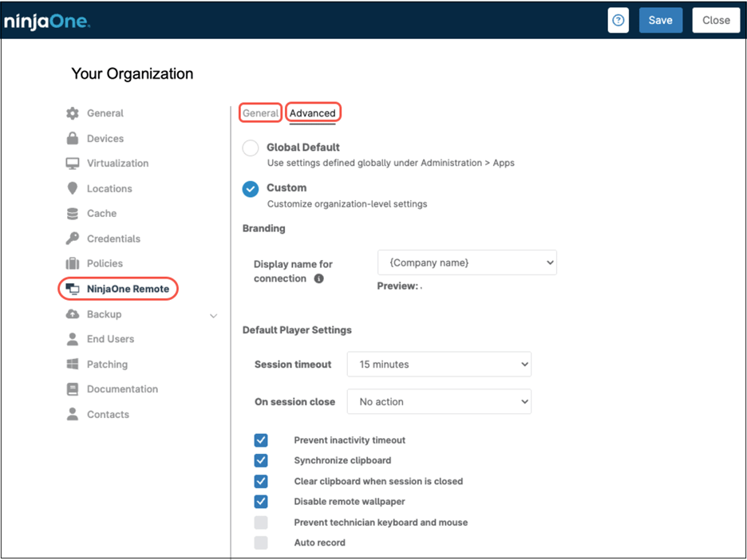Image resolution: width=747 pixels, height=560 pixels.
Task: Save the organization settings
Action: point(661,20)
